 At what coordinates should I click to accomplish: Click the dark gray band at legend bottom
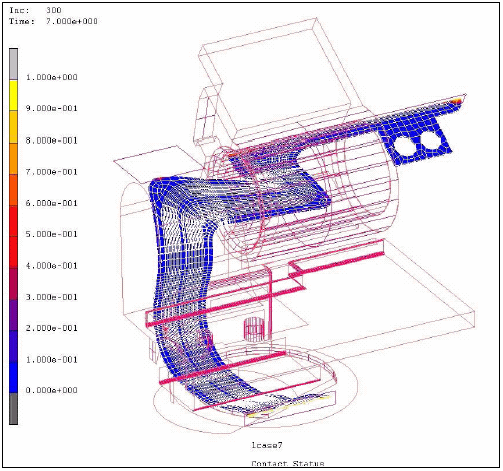[13, 408]
